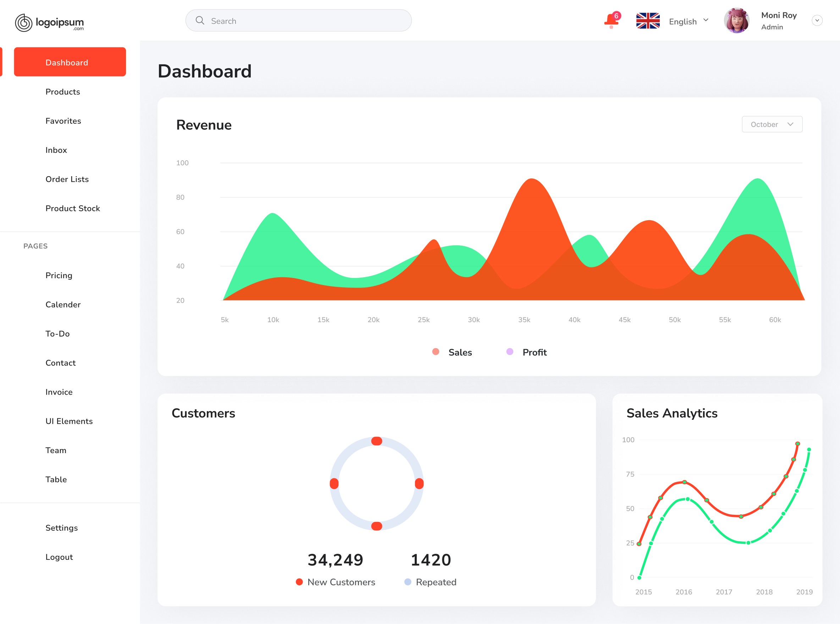This screenshot has width=840, height=624.
Task: Click the search magnifier icon
Action: coord(200,21)
